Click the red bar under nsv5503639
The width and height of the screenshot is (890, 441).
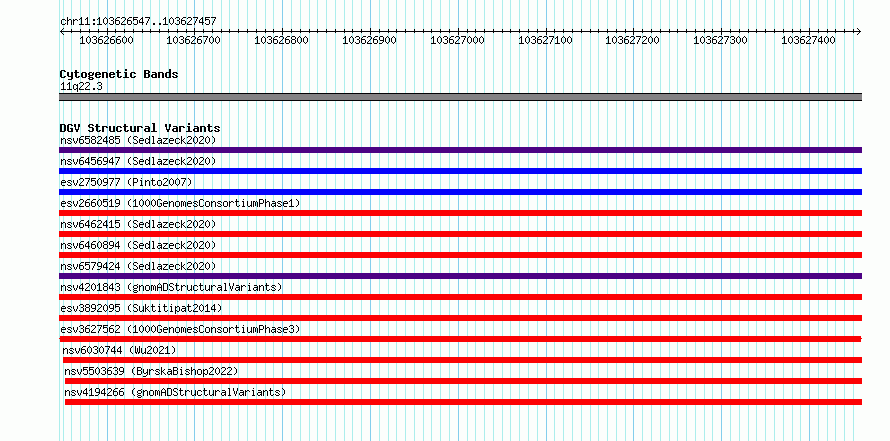[463, 381]
